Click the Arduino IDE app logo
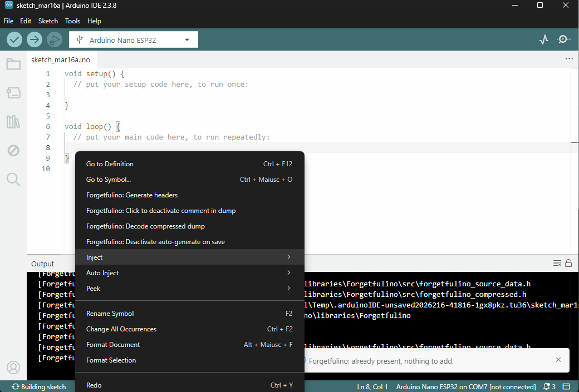This screenshot has width=579, height=392. [x=9, y=5]
